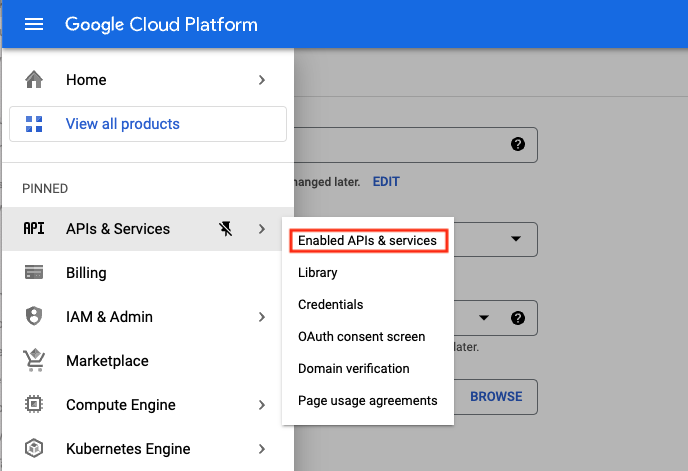Open the IAM & Admin entry
Image resolution: width=688 pixels, height=471 pixels.
point(148,316)
